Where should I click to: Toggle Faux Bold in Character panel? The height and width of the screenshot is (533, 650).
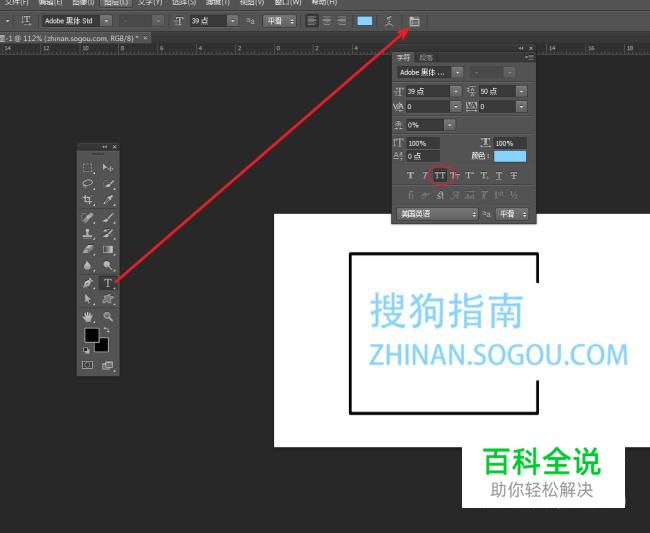(410, 176)
